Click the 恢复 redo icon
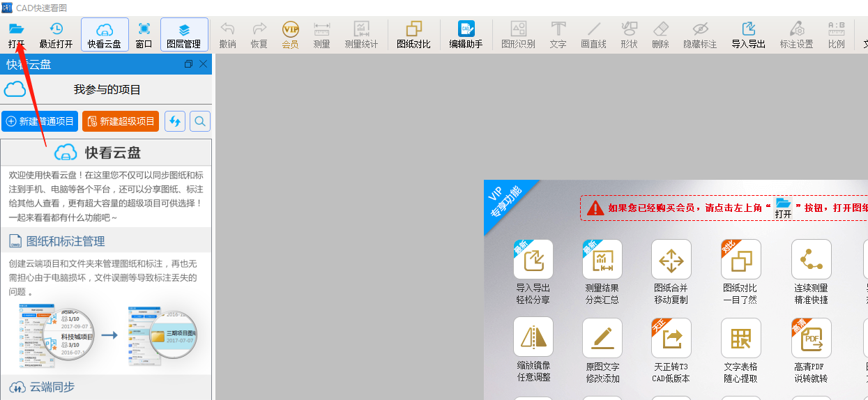Viewport: 868px width, 400px height. click(x=259, y=29)
